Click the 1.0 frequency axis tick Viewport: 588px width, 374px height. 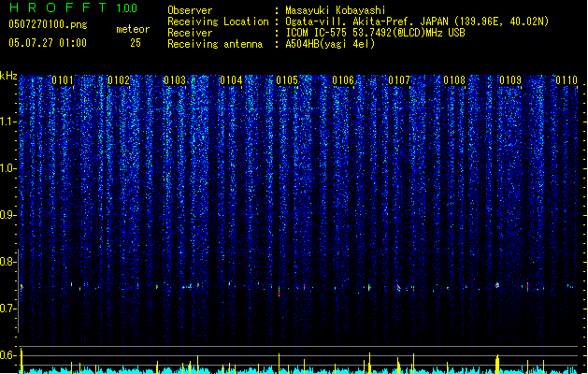(x=8, y=168)
